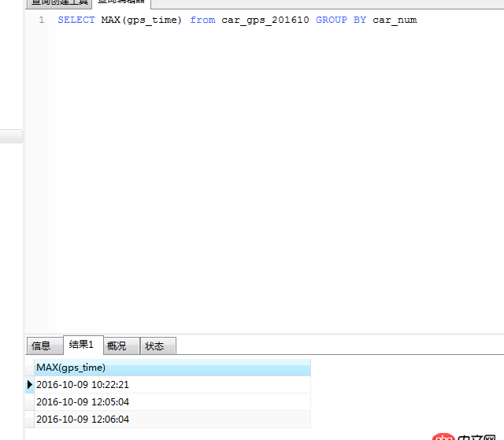Open the 状态 tab

pos(158,346)
